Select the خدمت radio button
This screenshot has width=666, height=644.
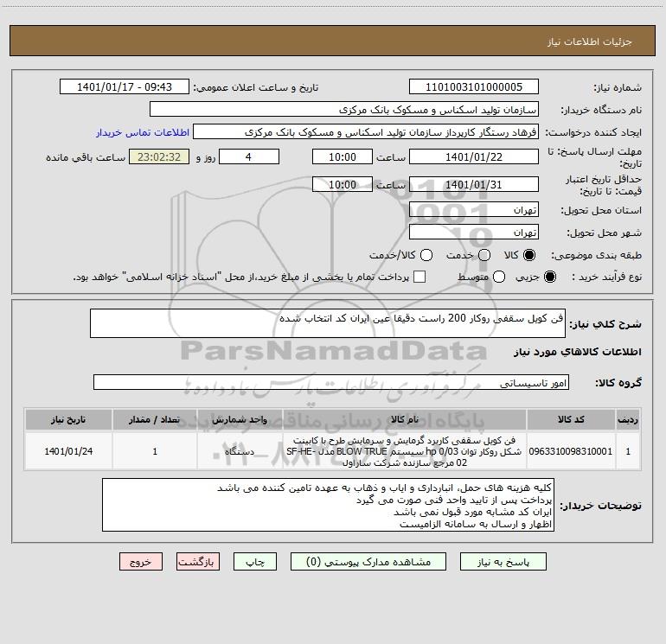tap(484, 255)
